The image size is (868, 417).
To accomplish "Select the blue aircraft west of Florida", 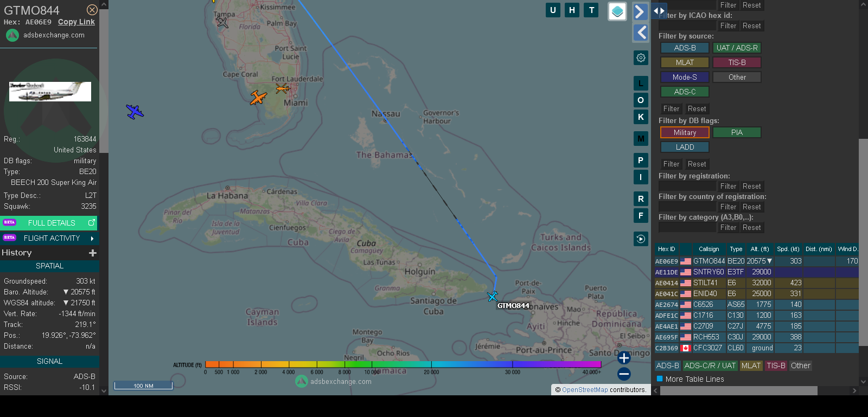I will 135,112.
